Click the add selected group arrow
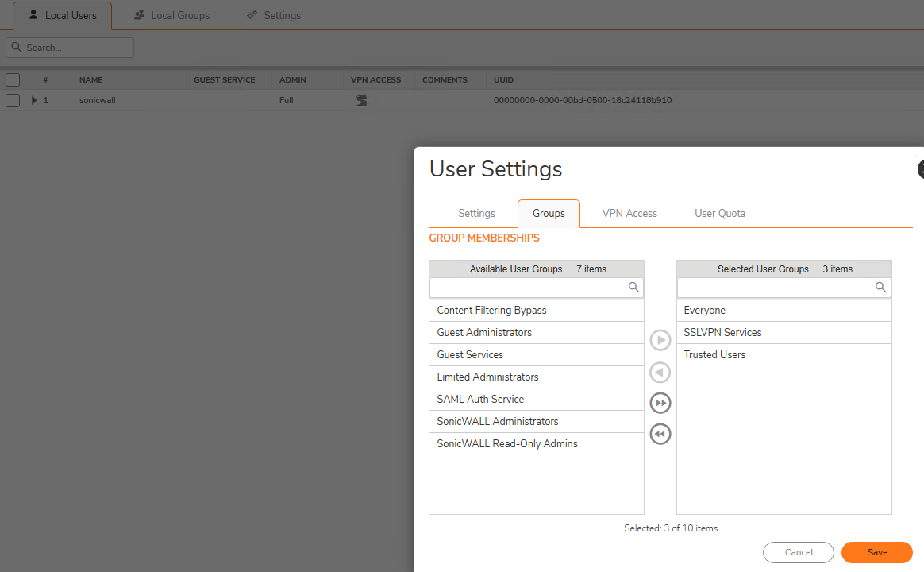Screen dimensions: 924x572 click(x=660, y=341)
